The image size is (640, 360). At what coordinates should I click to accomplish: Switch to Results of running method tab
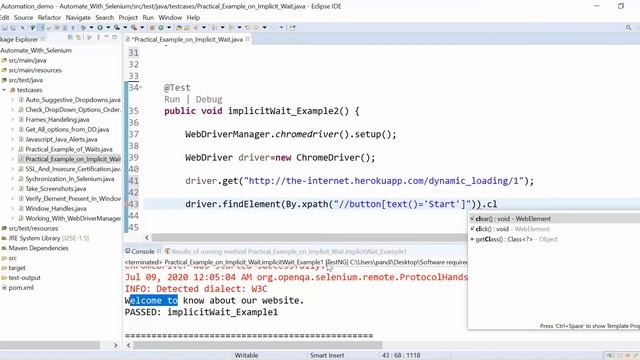(x=286, y=251)
